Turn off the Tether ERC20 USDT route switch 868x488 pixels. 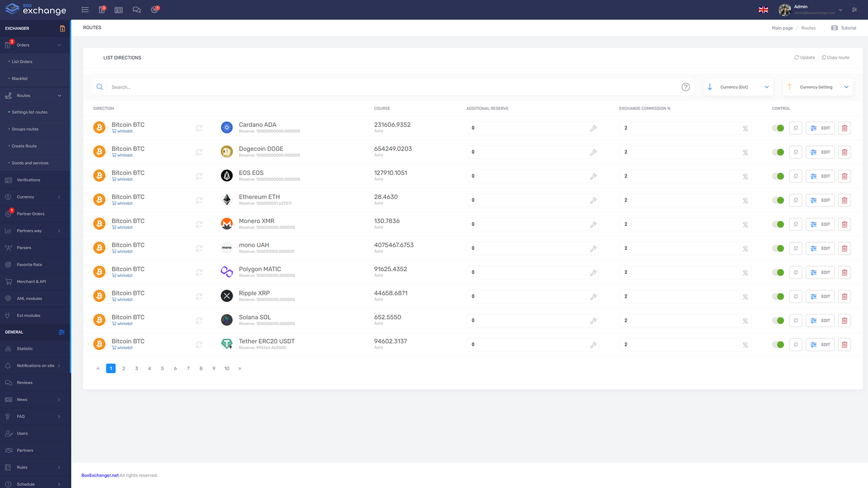pos(778,344)
